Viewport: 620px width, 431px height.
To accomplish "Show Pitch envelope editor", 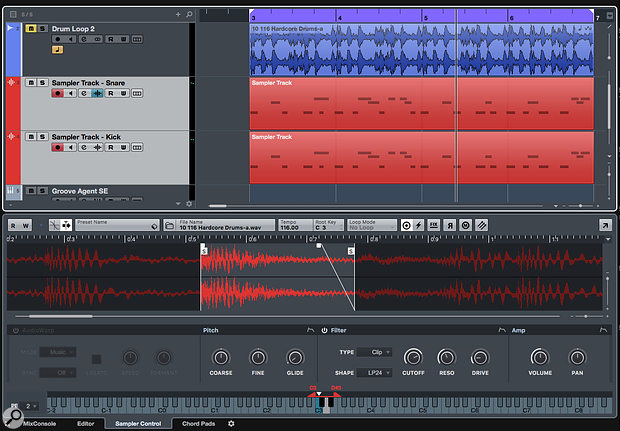I will pyautogui.click(x=310, y=330).
